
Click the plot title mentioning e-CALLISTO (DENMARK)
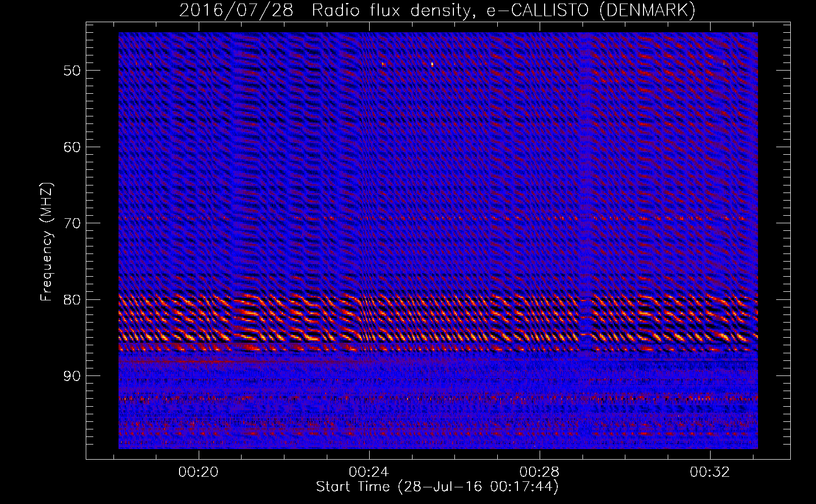(437, 10)
